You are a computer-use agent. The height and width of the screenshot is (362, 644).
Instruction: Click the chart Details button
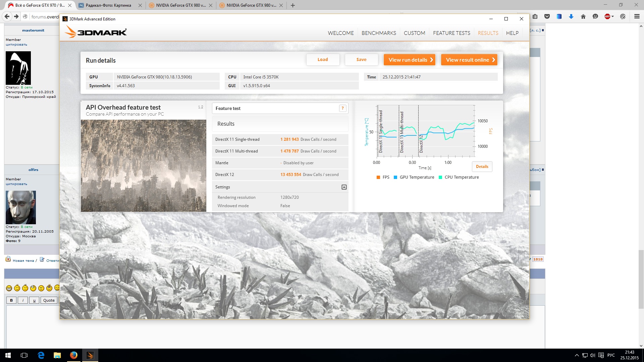pyautogui.click(x=482, y=167)
